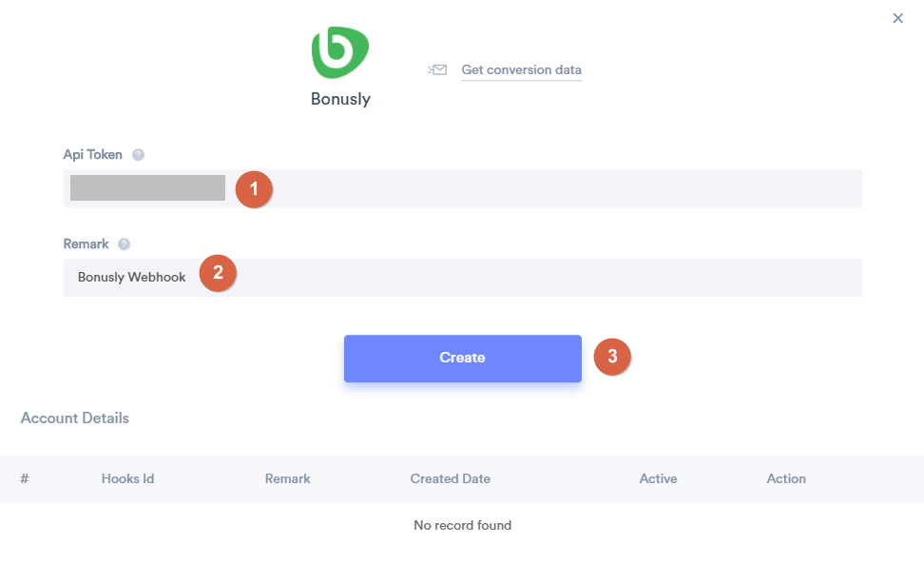The width and height of the screenshot is (924, 564).
Task: Click the Action column header
Action: (786, 478)
